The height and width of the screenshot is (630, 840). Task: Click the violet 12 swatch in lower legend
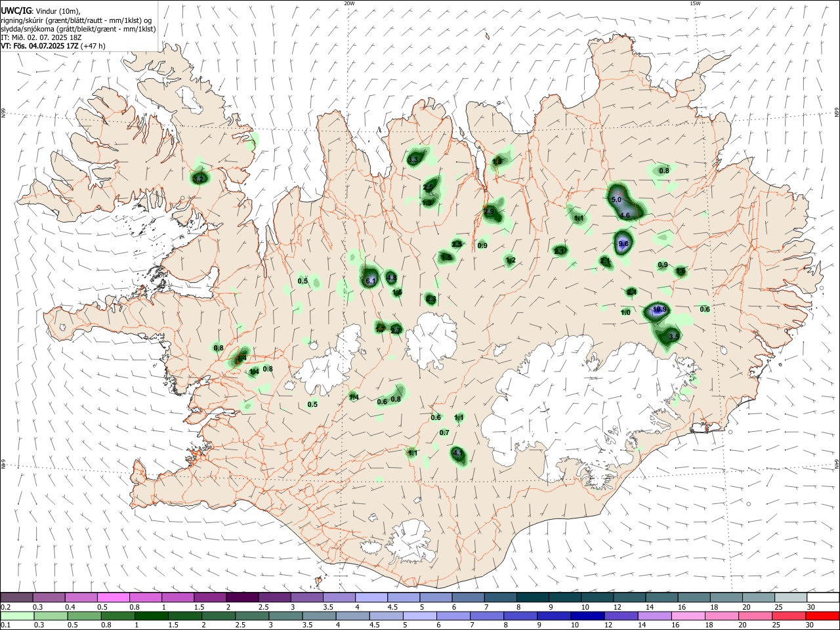click(620, 616)
